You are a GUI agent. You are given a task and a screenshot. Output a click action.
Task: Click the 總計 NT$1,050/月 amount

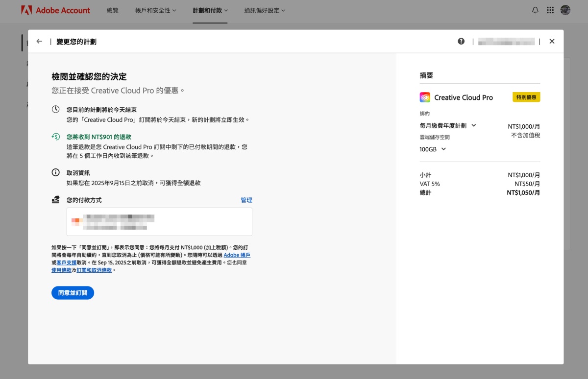pyautogui.click(x=523, y=193)
